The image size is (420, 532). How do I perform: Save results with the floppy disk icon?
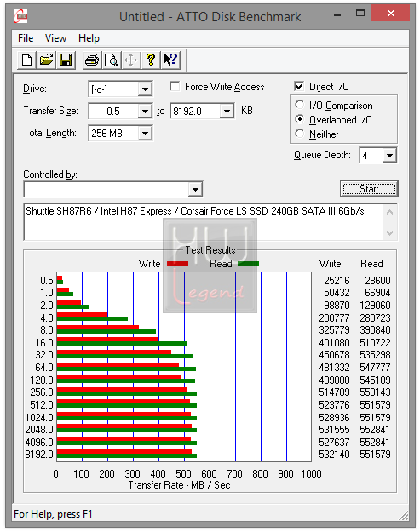tap(66, 60)
